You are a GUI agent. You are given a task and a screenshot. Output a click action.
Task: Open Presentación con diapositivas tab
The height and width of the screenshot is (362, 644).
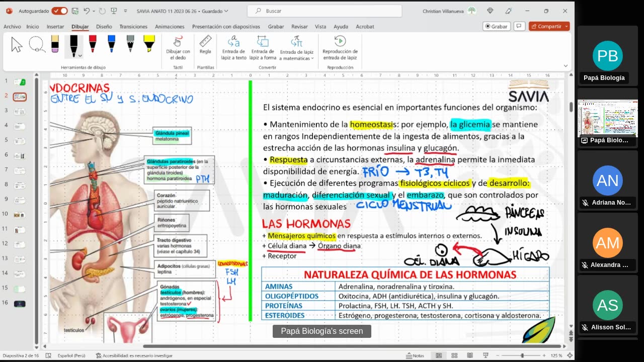pyautogui.click(x=226, y=27)
